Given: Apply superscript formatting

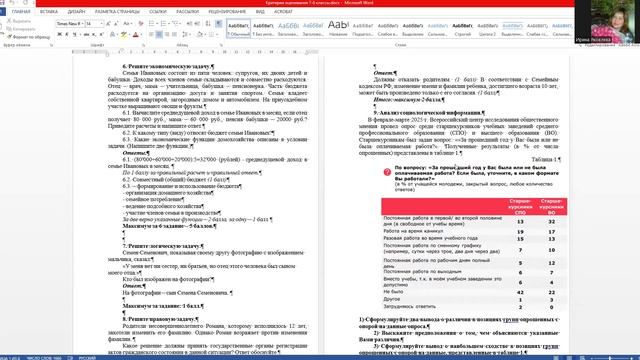Looking at the screenshot, I should pos(101,34).
